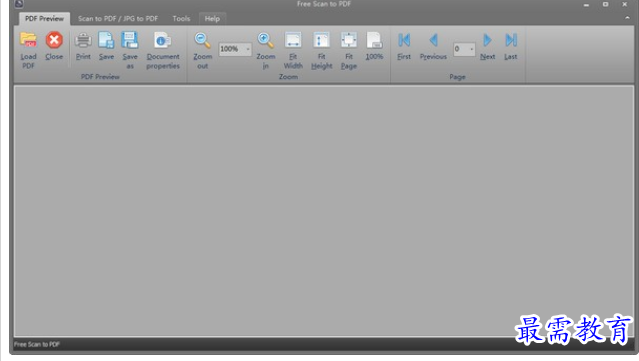Go to the First page
This screenshot has height=361, width=639.
[x=404, y=45]
